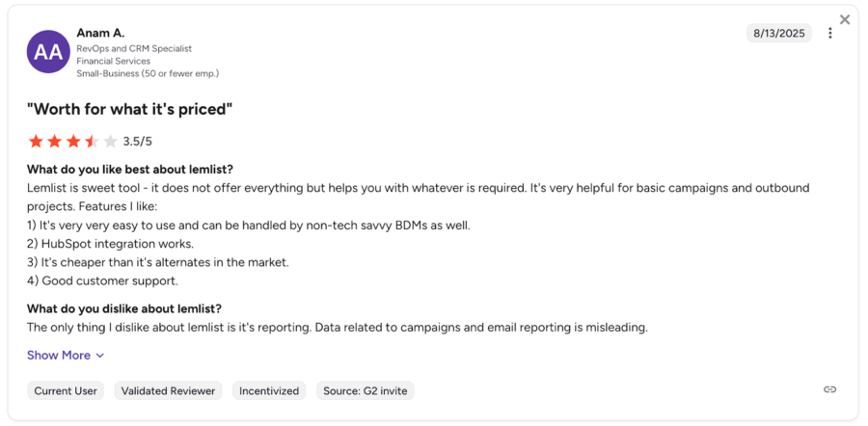Click the first filled rating star
Image resolution: width=868 pixels, height=426 pixels.
click(36, 142)
